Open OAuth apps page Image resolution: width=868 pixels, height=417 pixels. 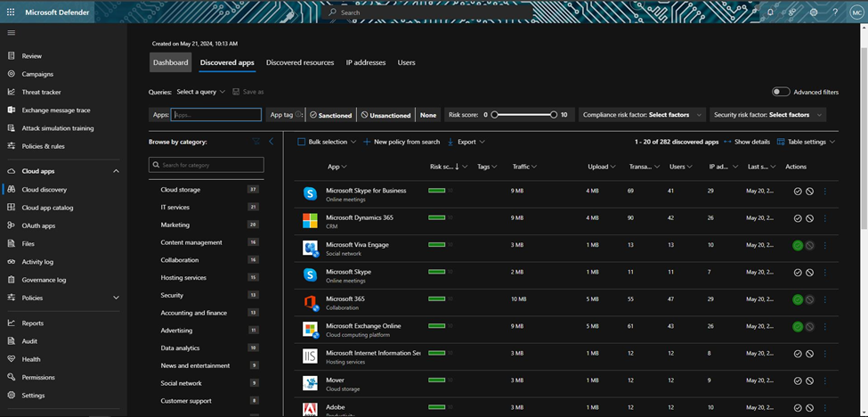tap(38, 225)
